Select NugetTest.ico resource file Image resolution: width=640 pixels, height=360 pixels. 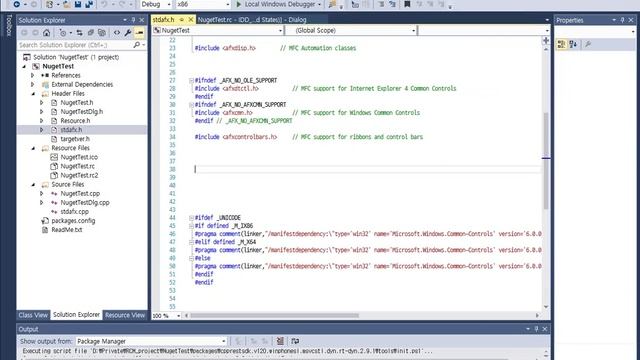(79, 157)
